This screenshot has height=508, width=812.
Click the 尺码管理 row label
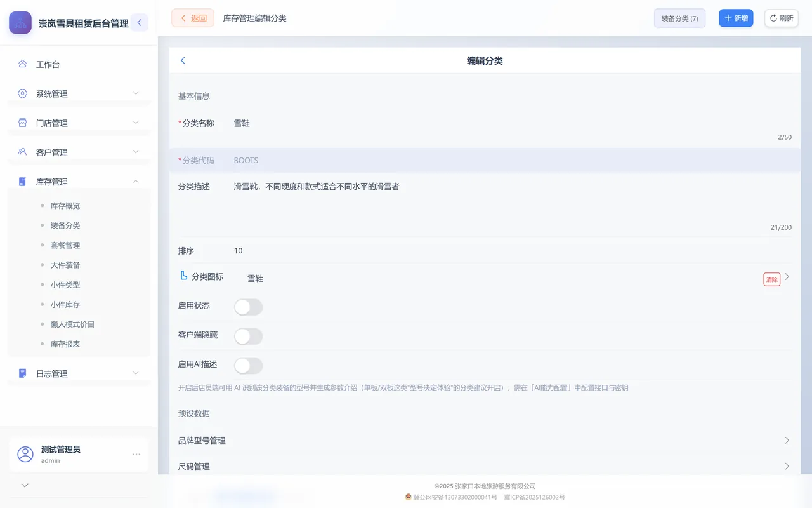pyautogui.click(x=194, y=466)
